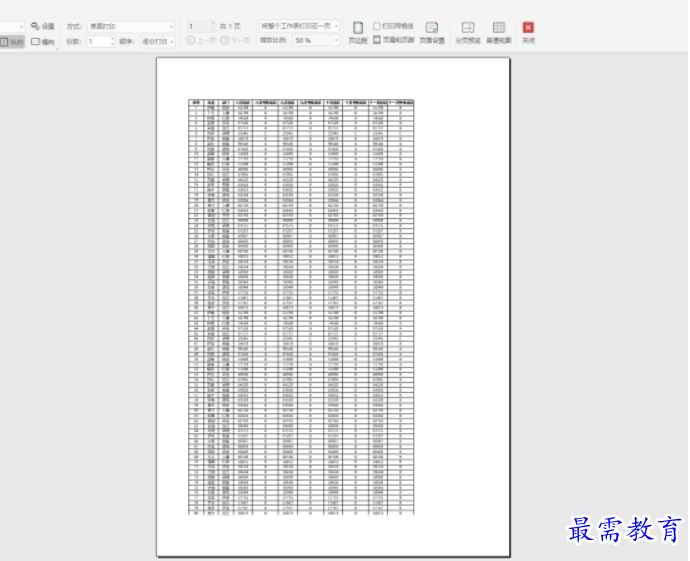
Task: Switch to page break preview (分页预览)
Action: [x=468, y=33]
